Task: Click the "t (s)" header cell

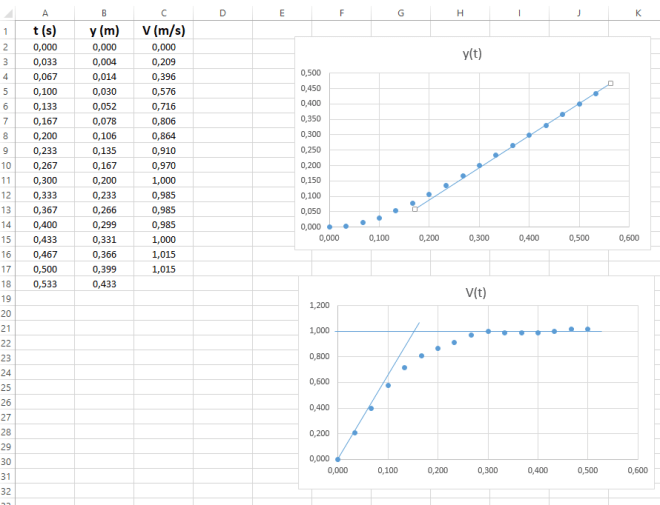Action: [x=46, y=31]
